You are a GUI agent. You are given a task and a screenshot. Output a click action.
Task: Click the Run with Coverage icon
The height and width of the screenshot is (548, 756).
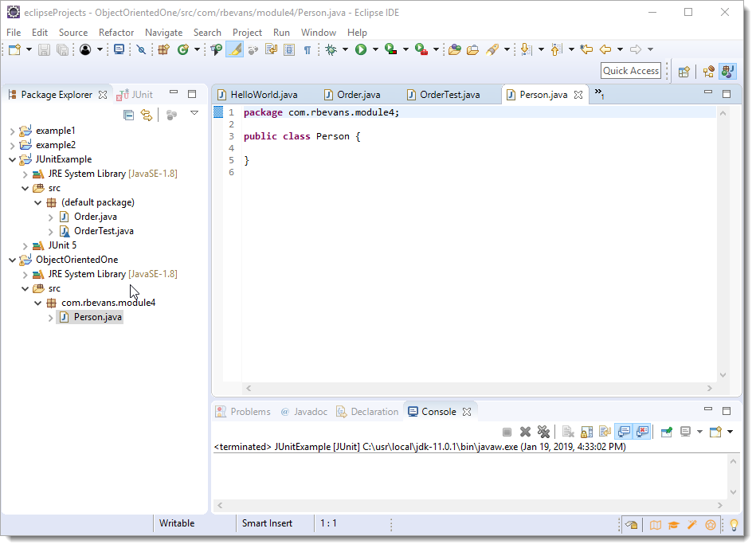[x=390, y=49]
